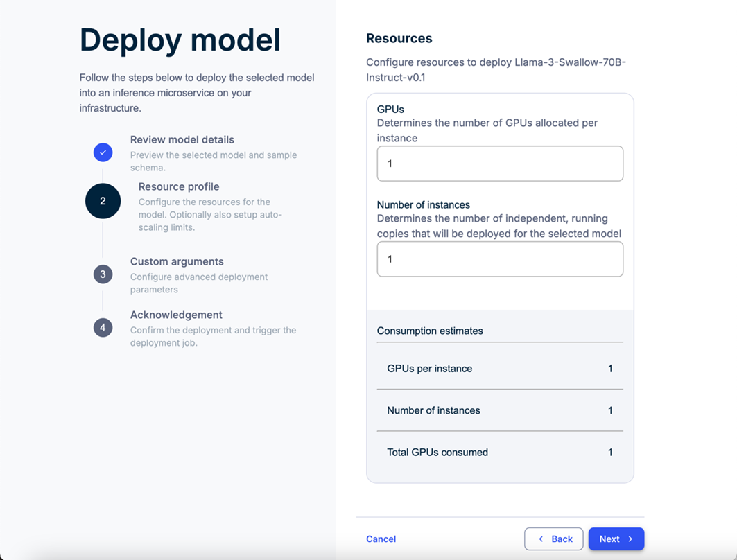Click the step 4 circle indicator
Image resolution: width=737 pixels, height=560 pixels.
pos(103,327)
